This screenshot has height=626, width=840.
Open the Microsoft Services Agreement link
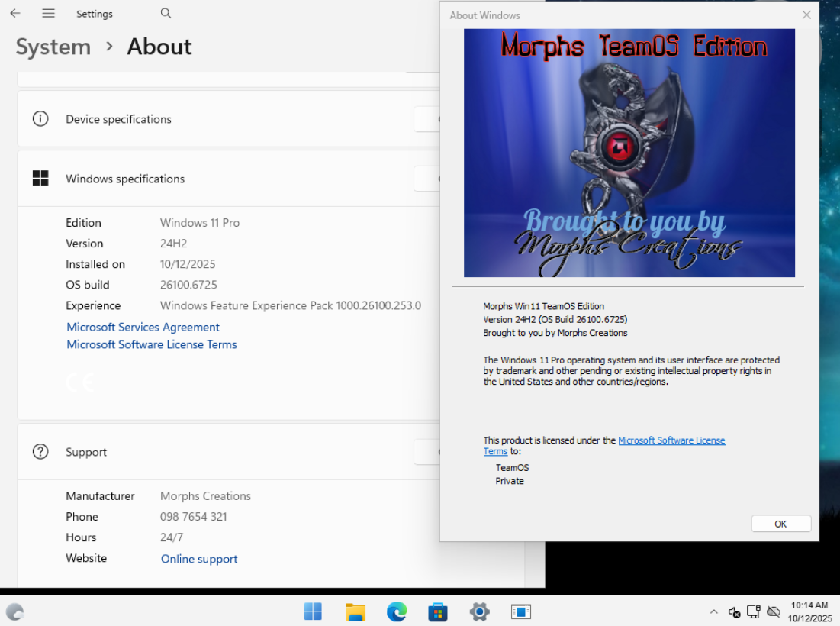[x=143, y=327]
